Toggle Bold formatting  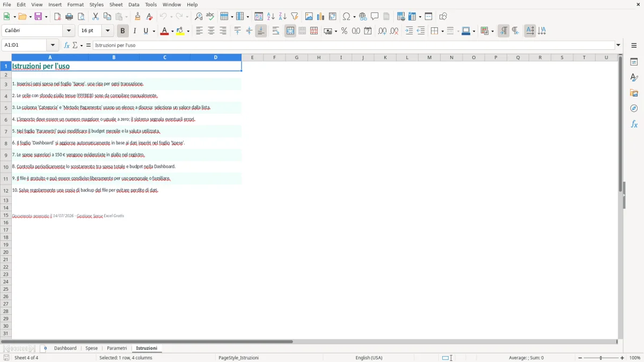[122, 31]
